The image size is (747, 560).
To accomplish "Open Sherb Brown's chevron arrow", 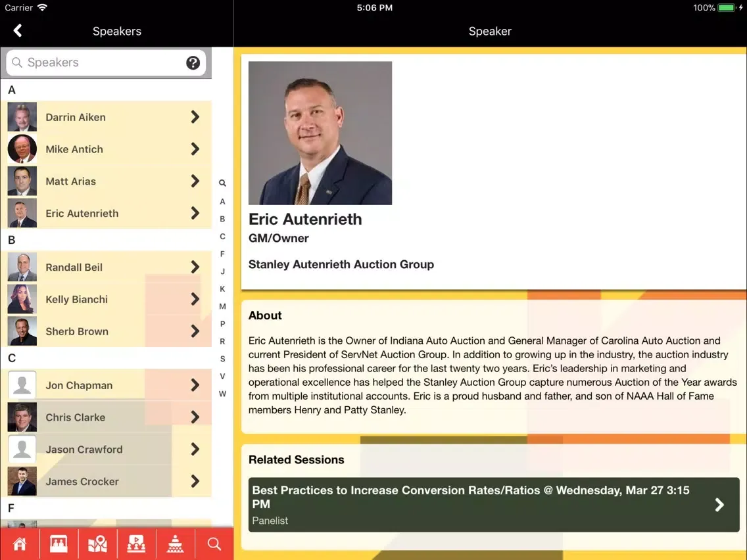I will point(195,331).
